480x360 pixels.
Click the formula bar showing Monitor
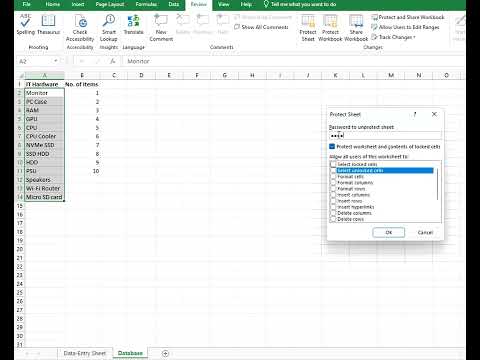(x=293, y=61)
